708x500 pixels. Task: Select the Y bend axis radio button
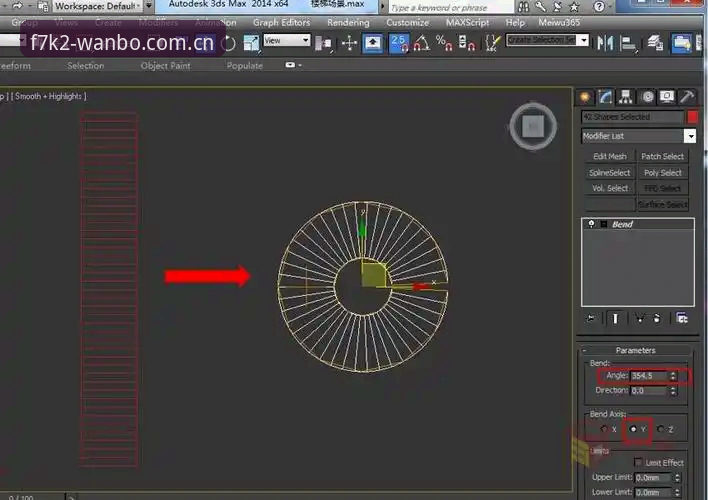[633, 429]
